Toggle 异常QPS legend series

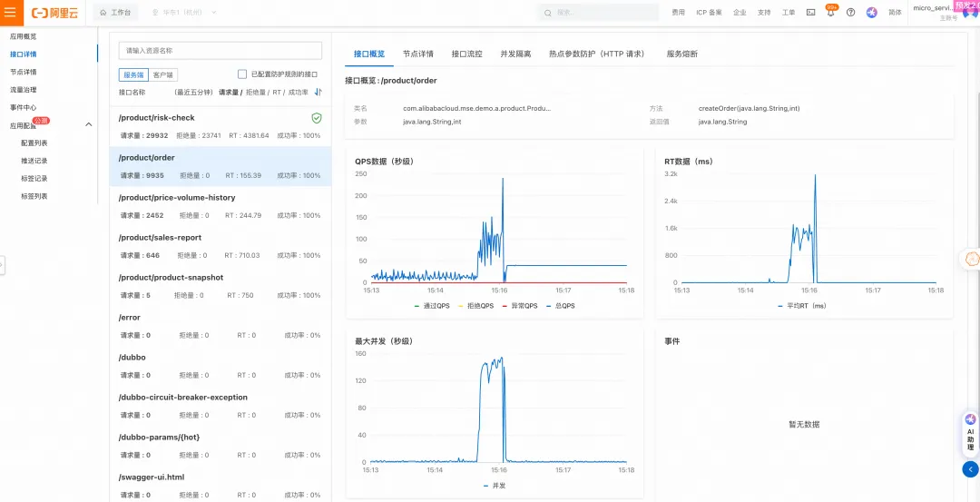click(519, 306)
